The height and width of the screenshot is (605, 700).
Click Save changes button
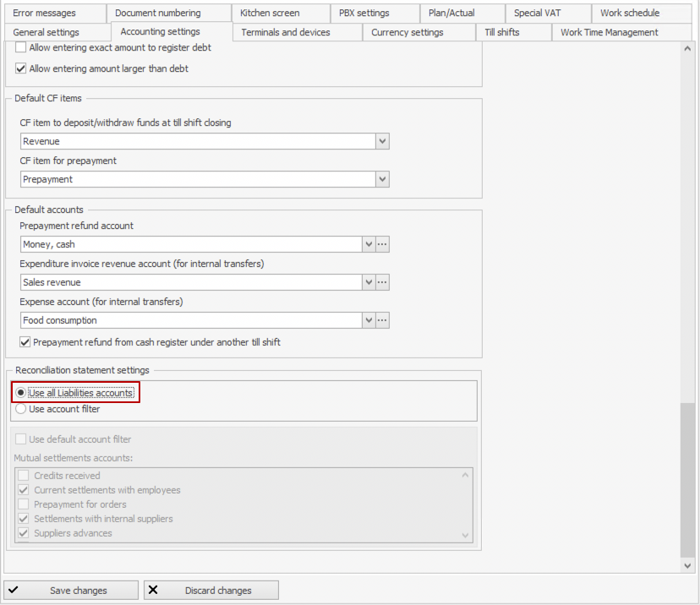point(71,591)
